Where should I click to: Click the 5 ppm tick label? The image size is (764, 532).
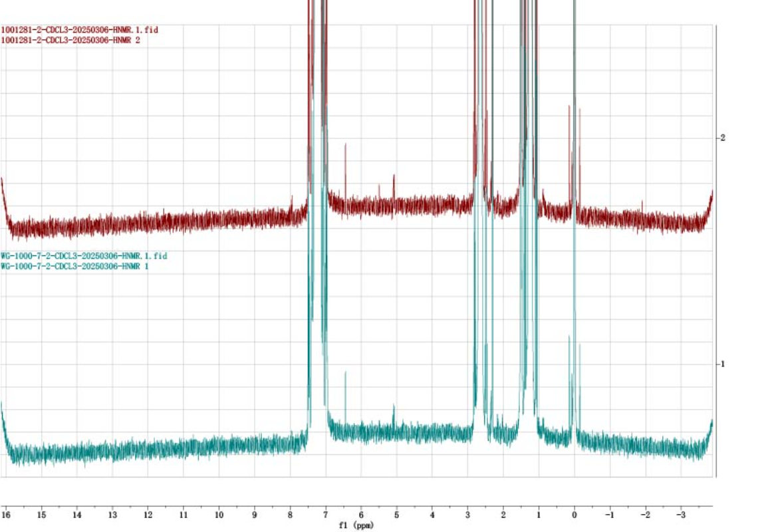tap(396, 515)
